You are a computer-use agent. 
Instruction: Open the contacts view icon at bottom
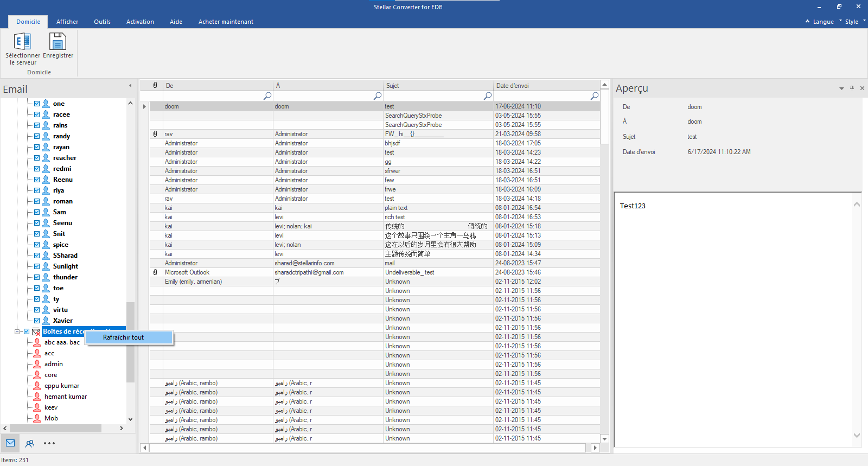[x=30, y=443]
